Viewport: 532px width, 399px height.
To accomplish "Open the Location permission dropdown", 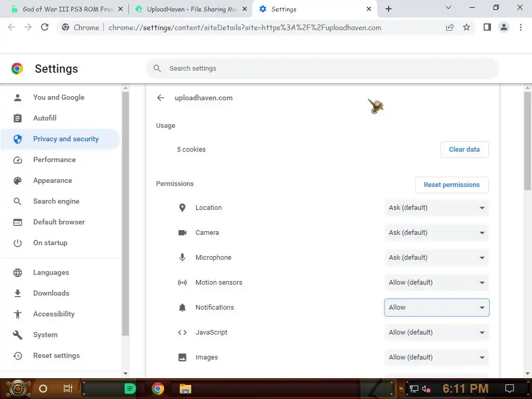I will (x=436, y=208).
